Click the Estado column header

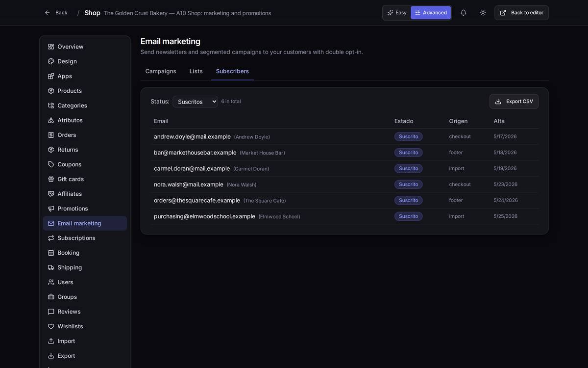(404, 121)
